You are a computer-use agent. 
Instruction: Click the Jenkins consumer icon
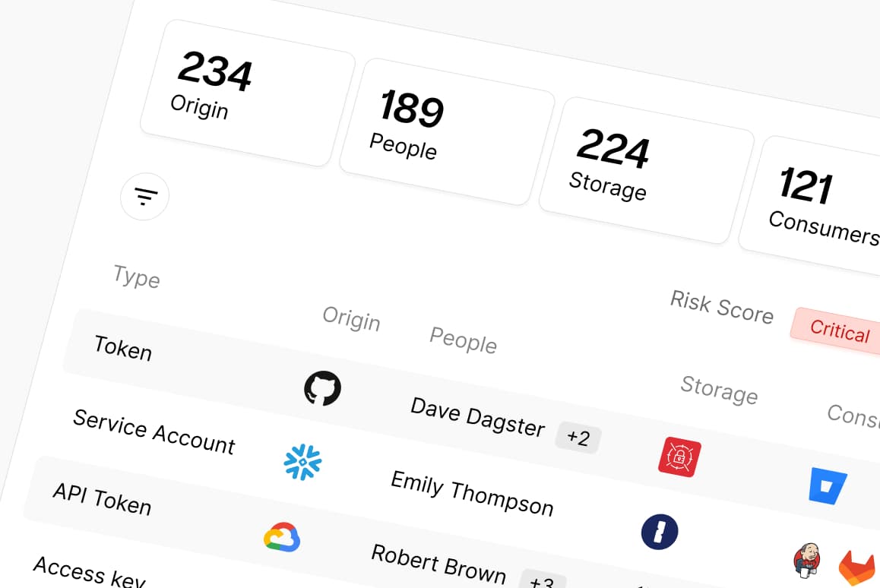pyautogui.click(x=807, y=559)
